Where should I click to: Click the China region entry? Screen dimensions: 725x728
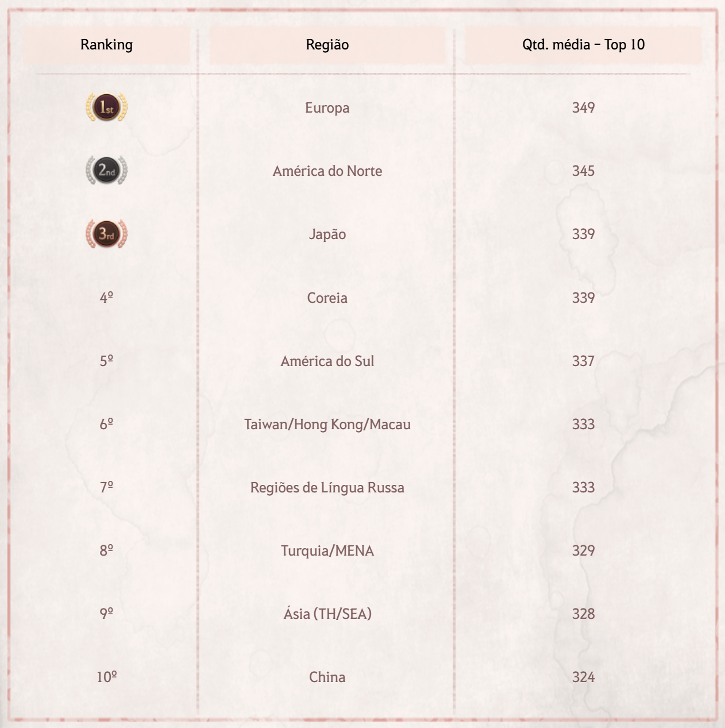(x=327, y=677)
